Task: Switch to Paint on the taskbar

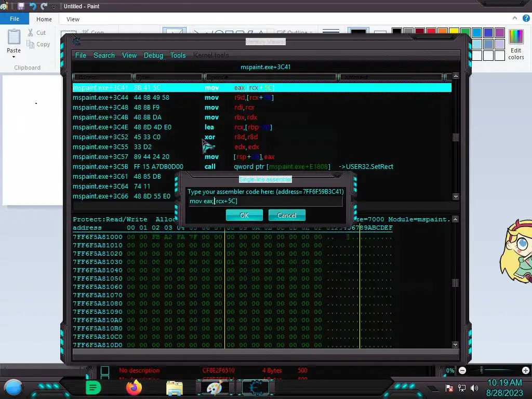Action: (x=215, y=388)
